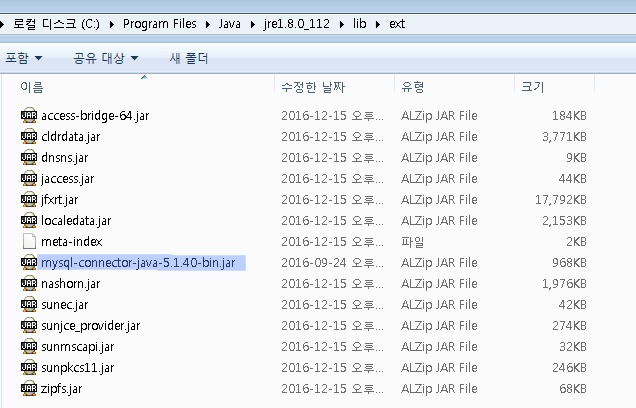Expand arrow after Program Files breadcrumb

[208, 24]
